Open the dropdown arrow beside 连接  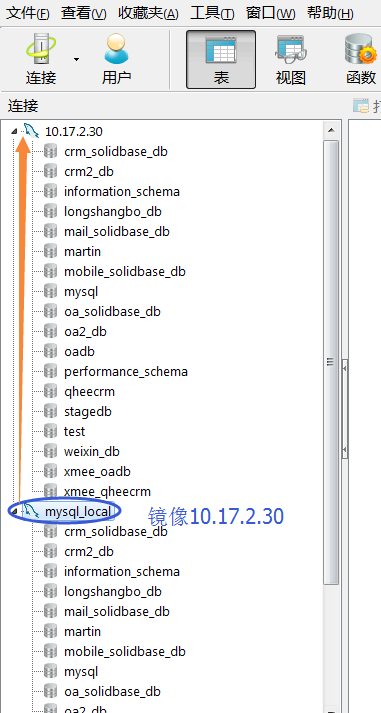pyautogui.click(x=76, y=59)
